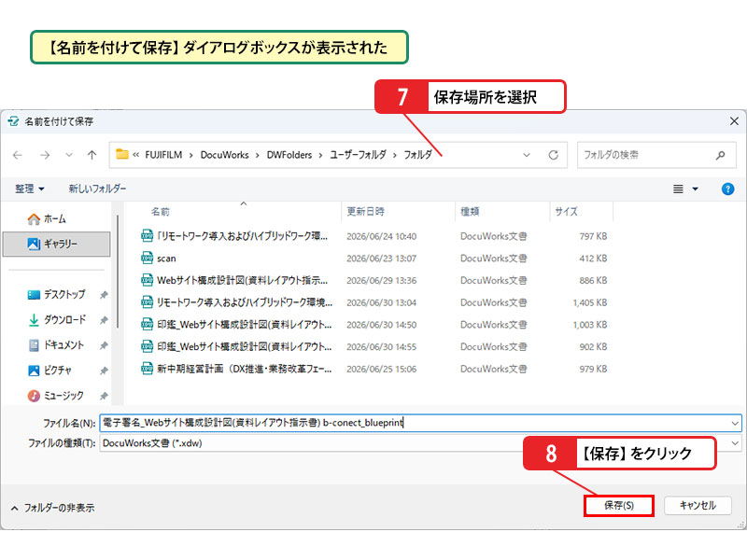The image size is (747, 560).
Task: Select 新中期経営計画 file
Action: click(x=244, y=369)
